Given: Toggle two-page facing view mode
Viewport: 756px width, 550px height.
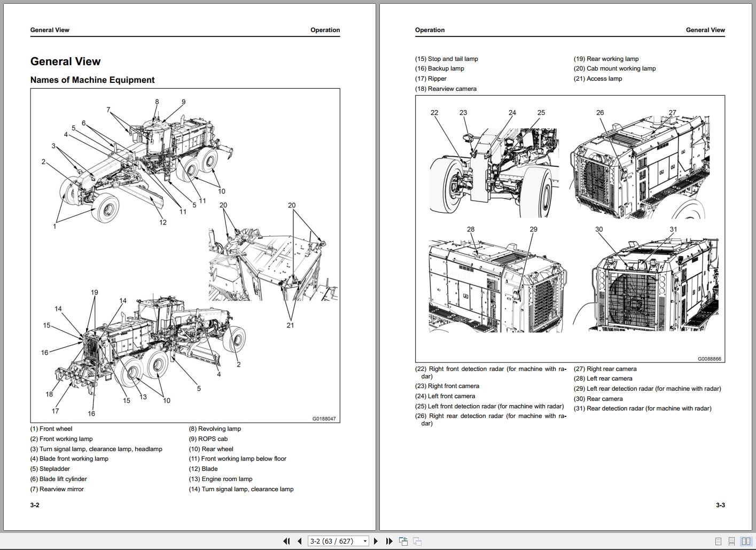Looking at the screenshot, I should 746,541.
